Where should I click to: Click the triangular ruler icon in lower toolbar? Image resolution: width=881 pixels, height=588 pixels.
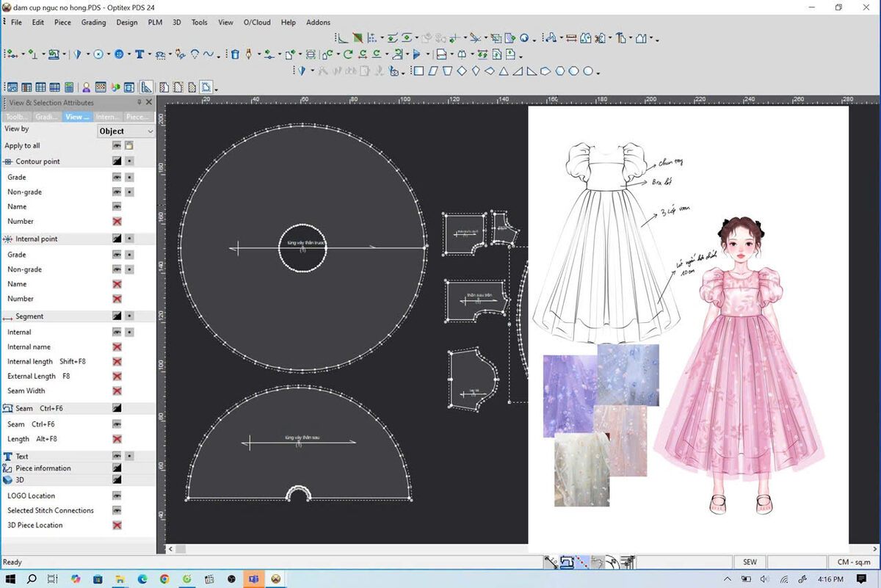[146, 87]
